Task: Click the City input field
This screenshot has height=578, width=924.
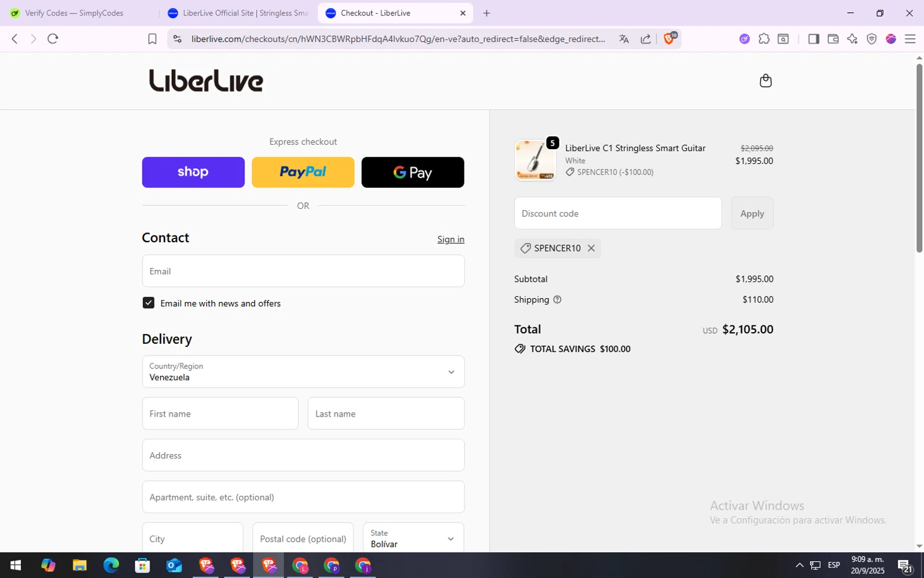Action: (x=193, y=538)
